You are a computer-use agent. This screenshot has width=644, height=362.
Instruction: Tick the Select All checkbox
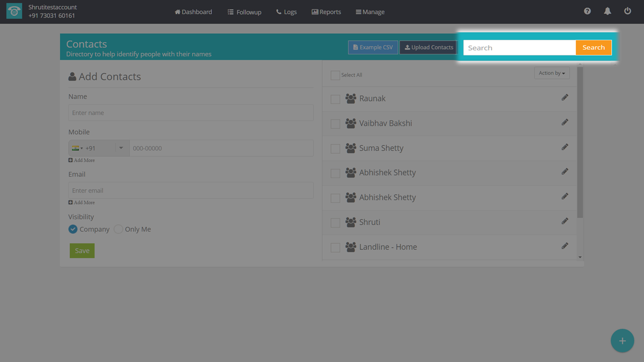tap(335, 75)
